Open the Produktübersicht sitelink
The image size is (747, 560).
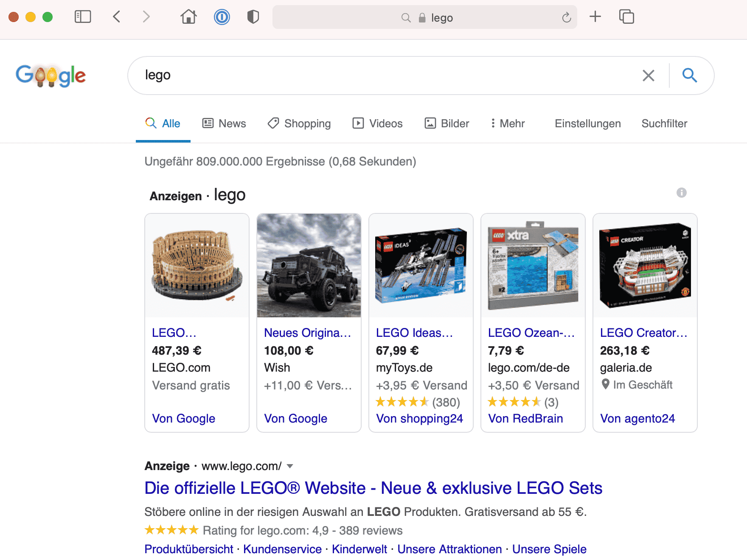click(189, 549)
